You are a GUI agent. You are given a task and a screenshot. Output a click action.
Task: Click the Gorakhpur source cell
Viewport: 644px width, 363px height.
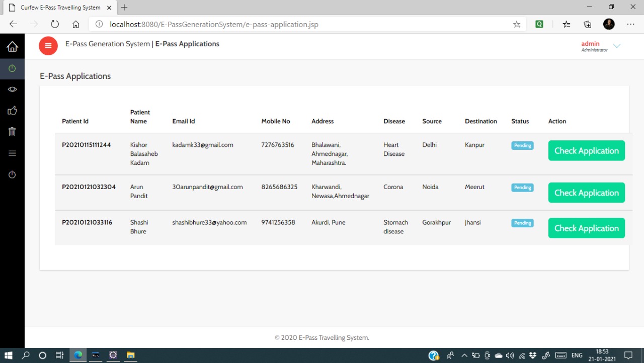pos(437,222)
